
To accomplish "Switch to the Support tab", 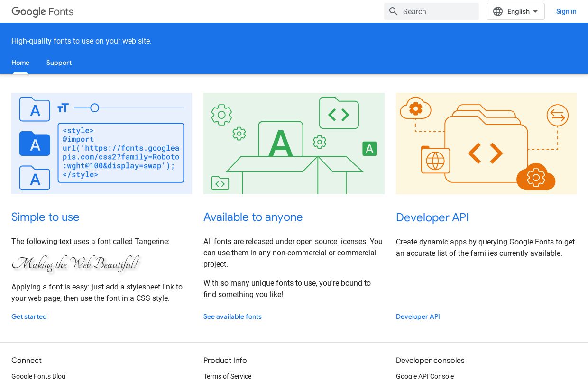I will click(59, 63).
